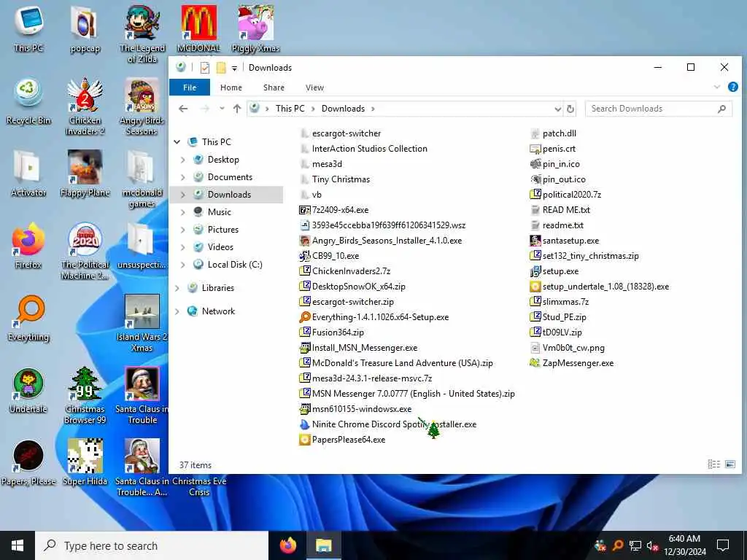Select the PapersPlease64.exe file
The width and height of the screenshot is (747, 560).
coord(342,440)
